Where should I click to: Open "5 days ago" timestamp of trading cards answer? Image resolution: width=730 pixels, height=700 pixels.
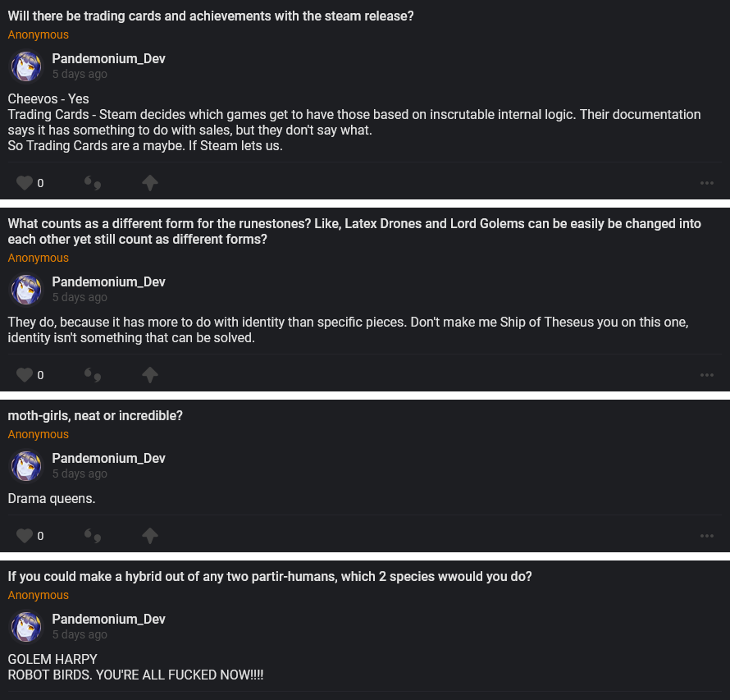80,74
